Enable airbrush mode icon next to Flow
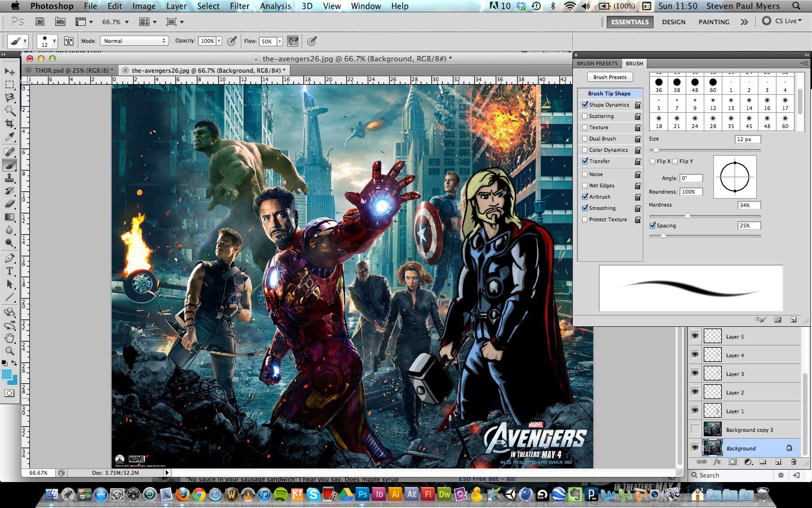The width and height of the screenshot is (812, 508). [x=293, y=41]
